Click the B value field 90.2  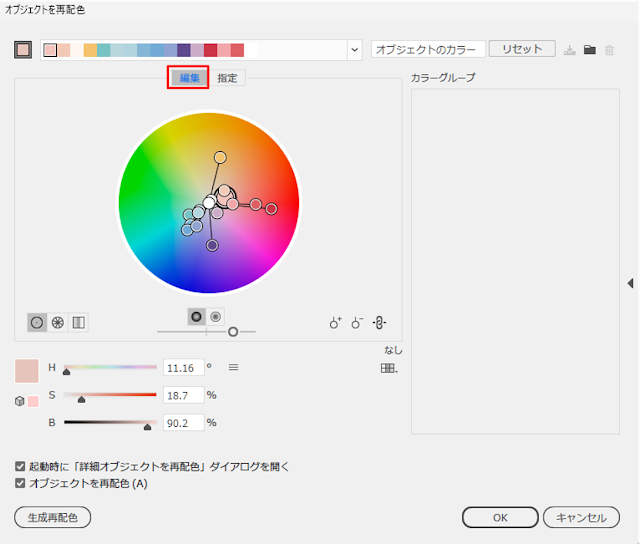click(184, 423)
